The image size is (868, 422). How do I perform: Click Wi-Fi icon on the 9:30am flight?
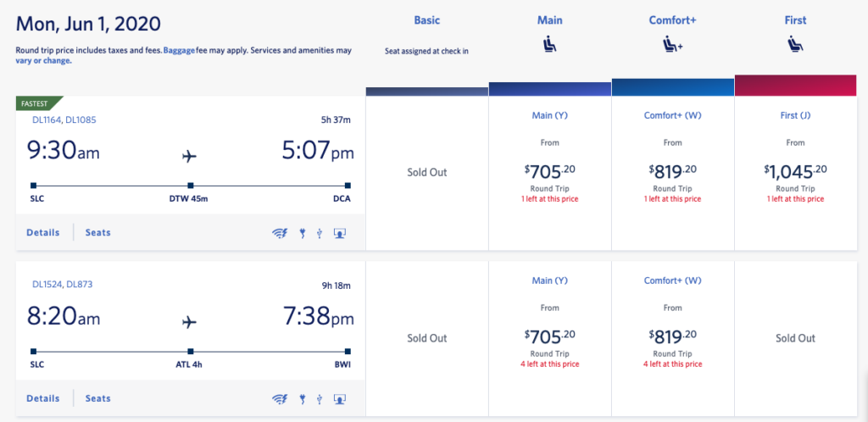[x=280, y=233]
